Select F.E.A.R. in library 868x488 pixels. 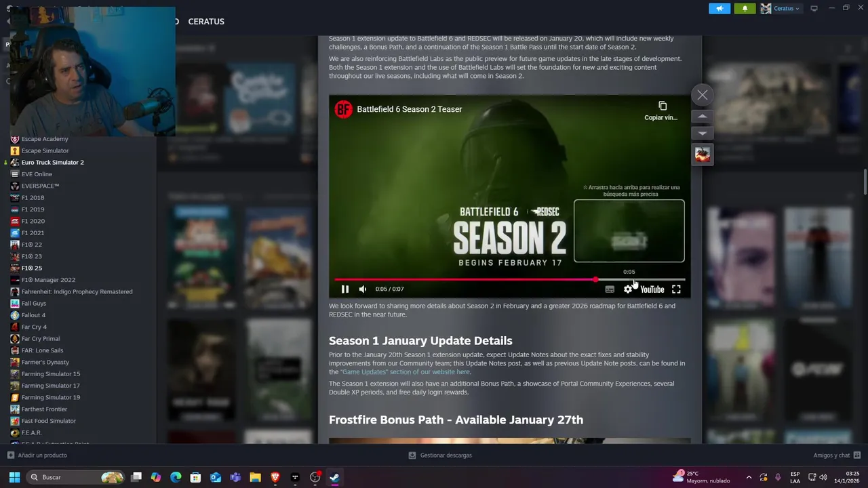click(x=31, y=432)
